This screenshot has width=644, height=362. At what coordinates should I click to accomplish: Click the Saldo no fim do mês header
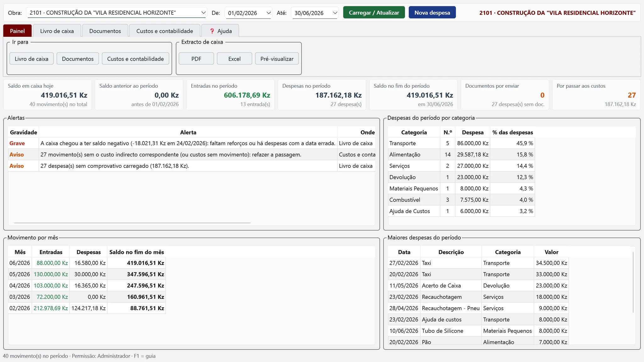pos(136,252)
